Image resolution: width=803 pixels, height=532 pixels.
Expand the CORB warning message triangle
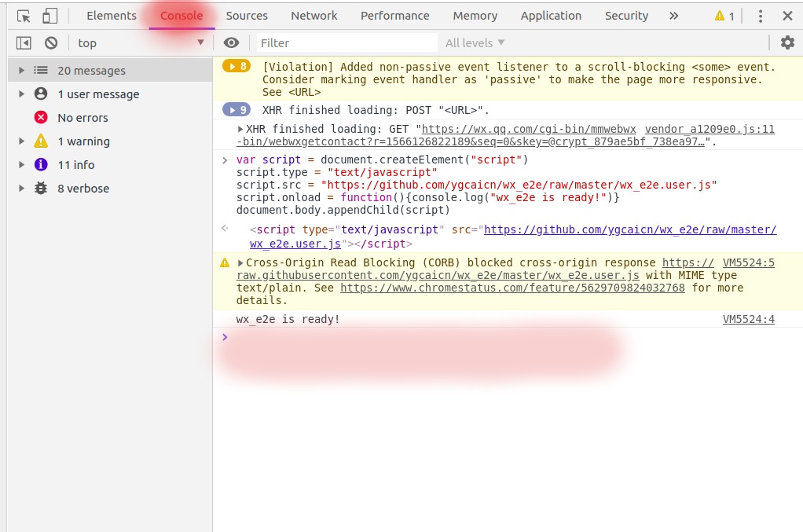coord(240,262)
